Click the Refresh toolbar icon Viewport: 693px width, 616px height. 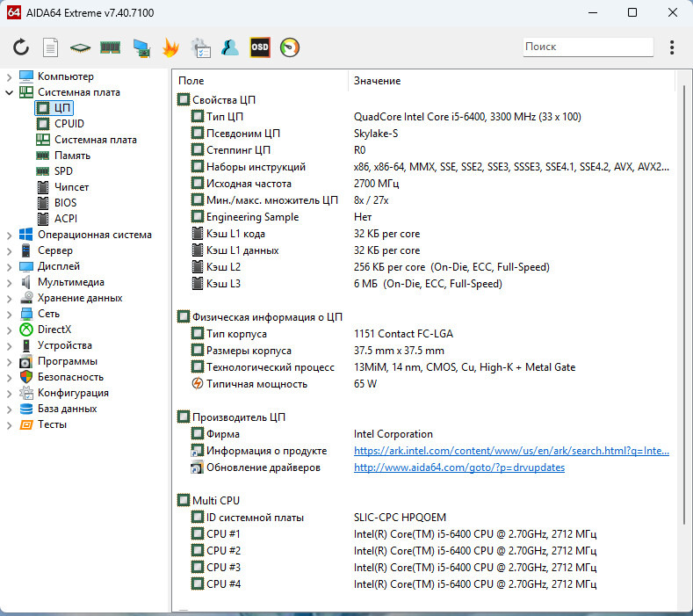tap(21, 47)
